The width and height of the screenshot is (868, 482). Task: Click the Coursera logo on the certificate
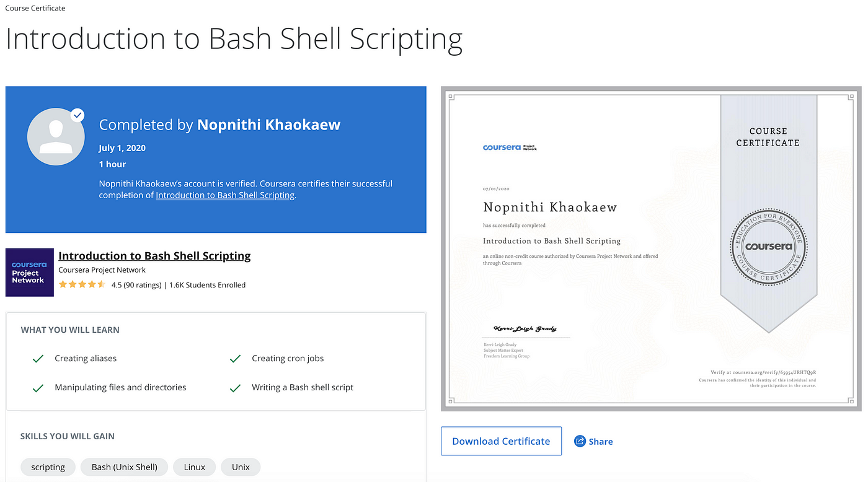[510, 147]
